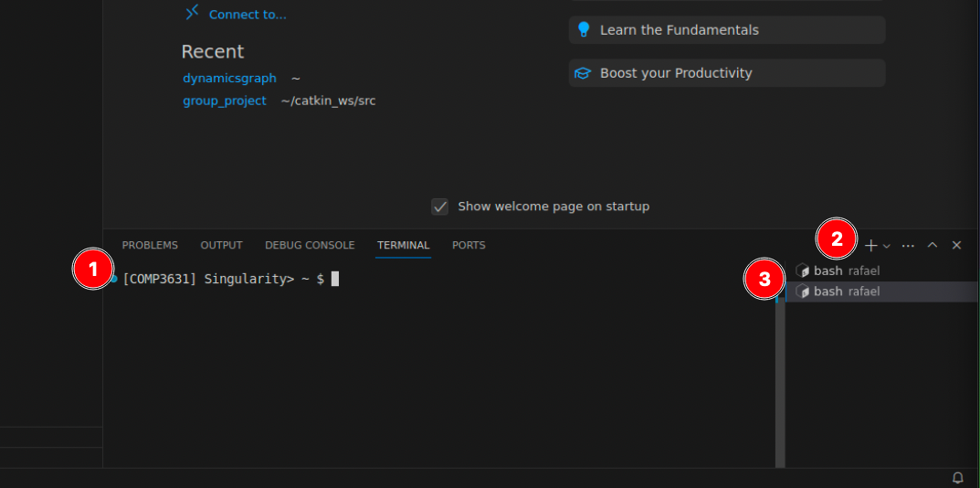Click the new terminal plus icon
This screenshot has height=488, width=980.
click(870, 246)
